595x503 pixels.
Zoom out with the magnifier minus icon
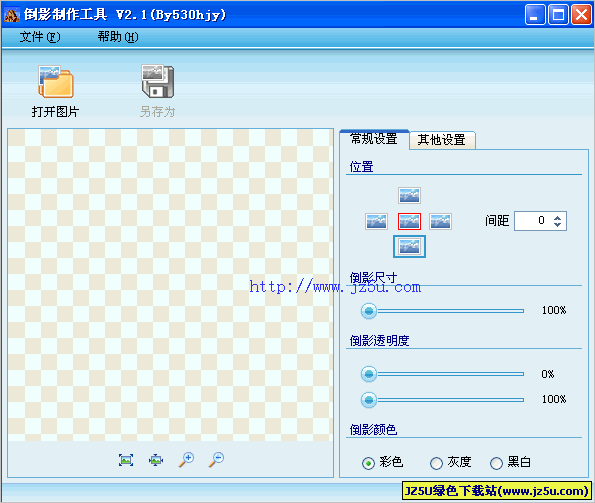pos(216,459)
